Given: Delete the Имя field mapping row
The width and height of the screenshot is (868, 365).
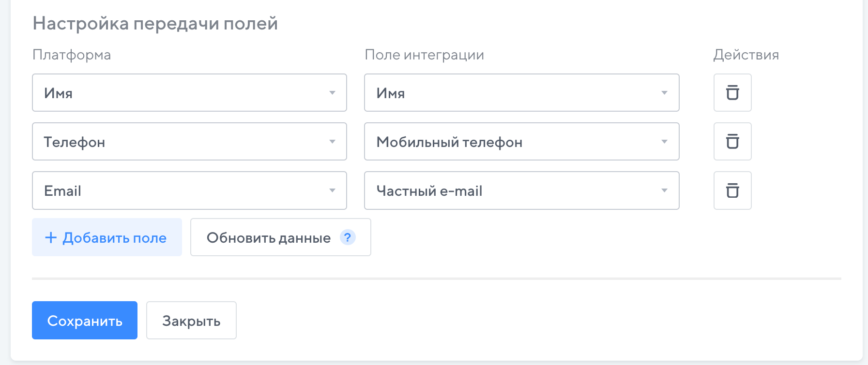Looking at the screenshot, I should pos(732,93).
